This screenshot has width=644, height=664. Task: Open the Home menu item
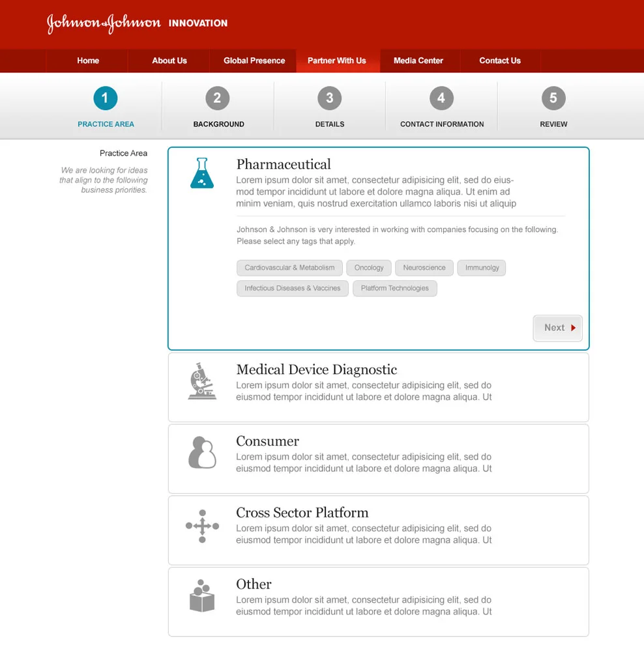88,61
